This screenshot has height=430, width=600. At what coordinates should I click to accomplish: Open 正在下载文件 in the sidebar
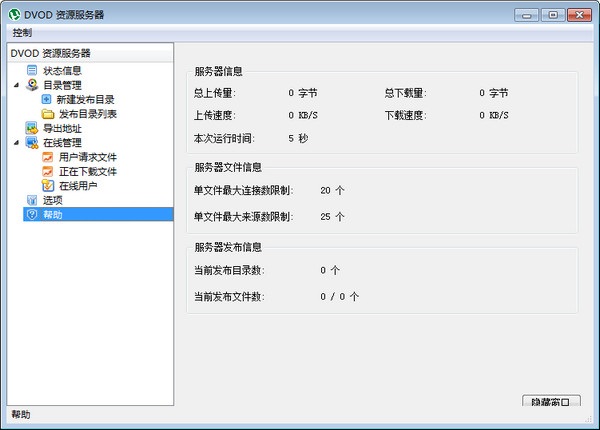[x=88, y=171]
